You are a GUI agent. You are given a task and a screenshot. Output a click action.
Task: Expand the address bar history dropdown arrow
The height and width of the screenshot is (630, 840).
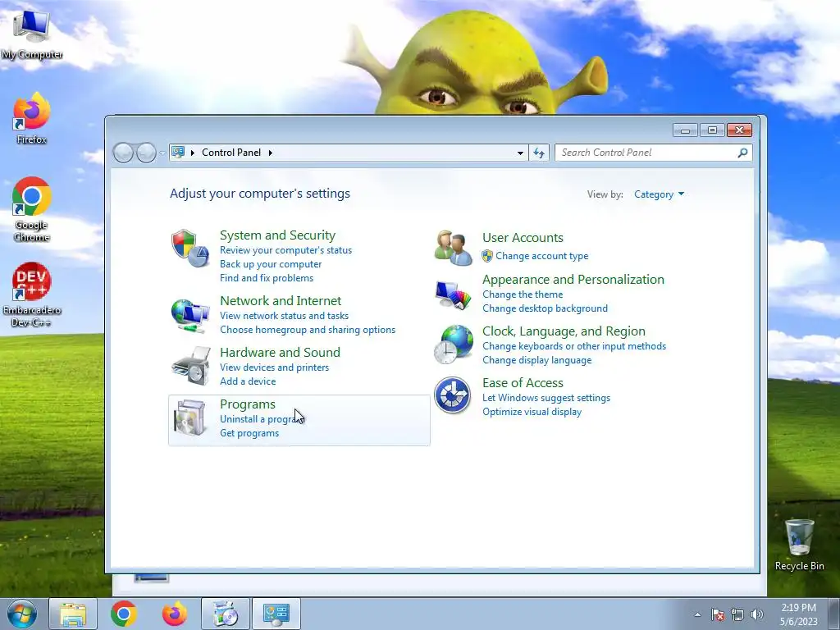click(x=520, y=153)
